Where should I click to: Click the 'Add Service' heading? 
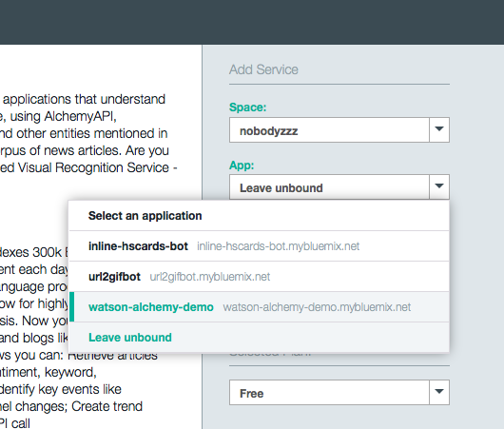(x=263, y=69)
